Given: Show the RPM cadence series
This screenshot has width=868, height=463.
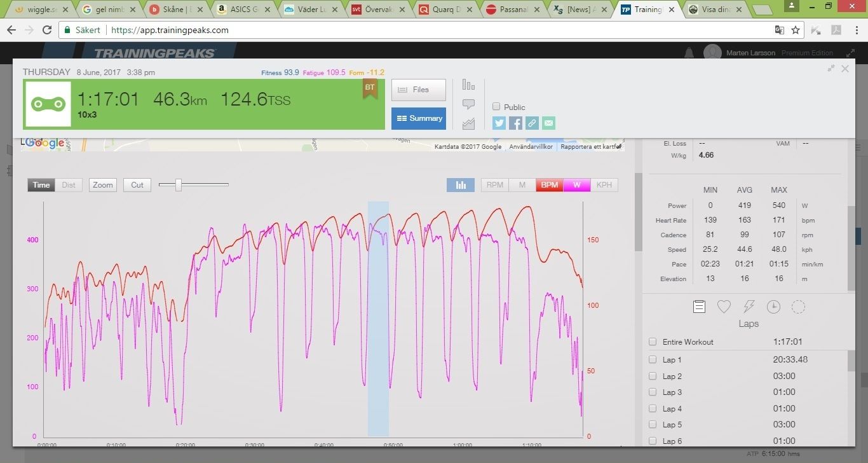Looking at the screenshot, I should point(495,185).
